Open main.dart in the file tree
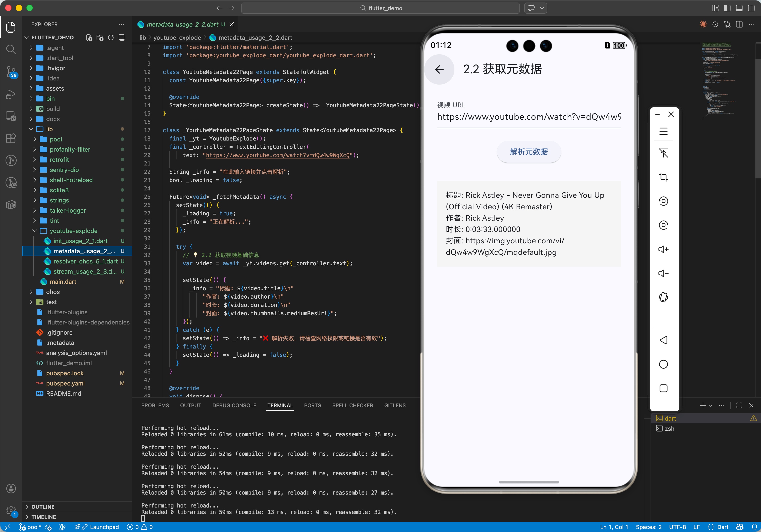Image resolution: width=761 pixels, height=532 pixels. click(63, 281)
